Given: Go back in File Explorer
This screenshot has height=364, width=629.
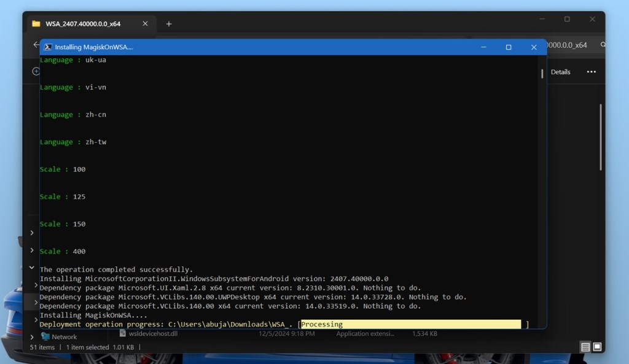Looking at the screenshot, I should (36, 45).
